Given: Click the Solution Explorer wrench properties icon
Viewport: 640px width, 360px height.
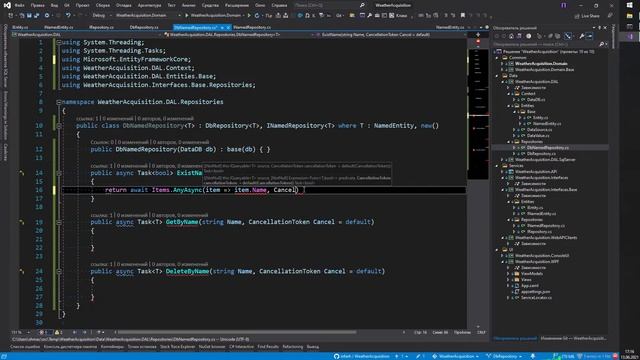Looking at the screenshot, I should point(582,36).
